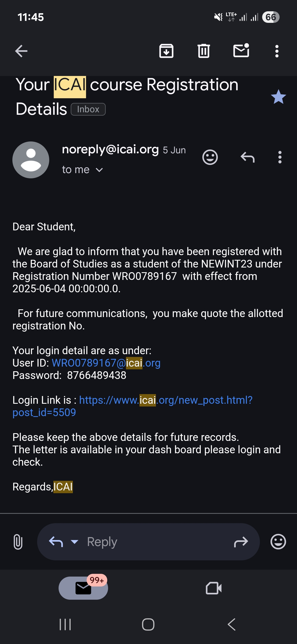Viewport: 297px width, 644px height.
Task: Add emoji reaction beside sender name
Action: [x=210, y=157]
